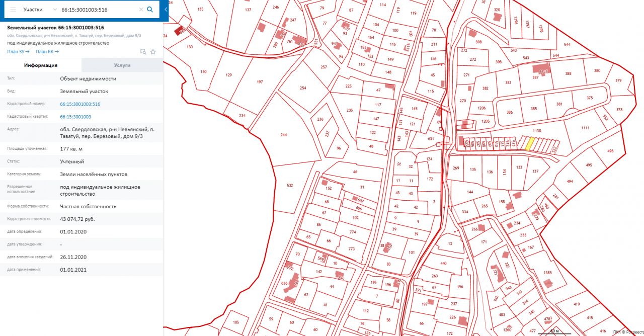Select the value Частная собственность
The image size is (644, 336).
click(88, 206)
